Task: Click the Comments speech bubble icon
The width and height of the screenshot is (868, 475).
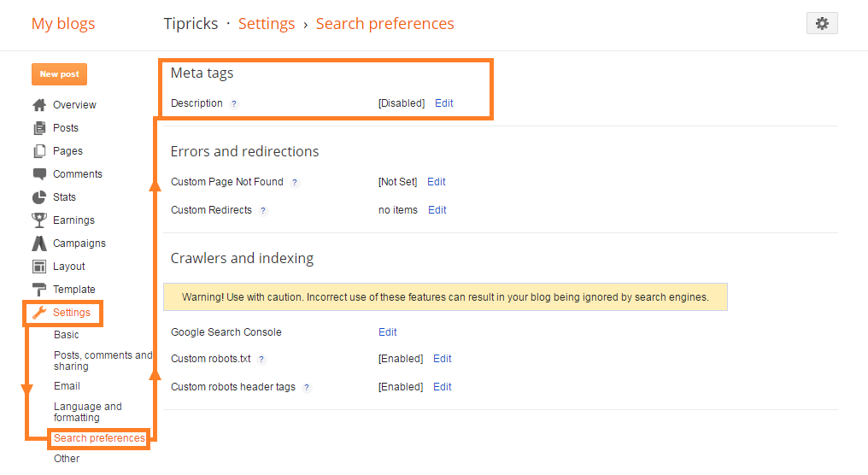Action: [39, 174]
